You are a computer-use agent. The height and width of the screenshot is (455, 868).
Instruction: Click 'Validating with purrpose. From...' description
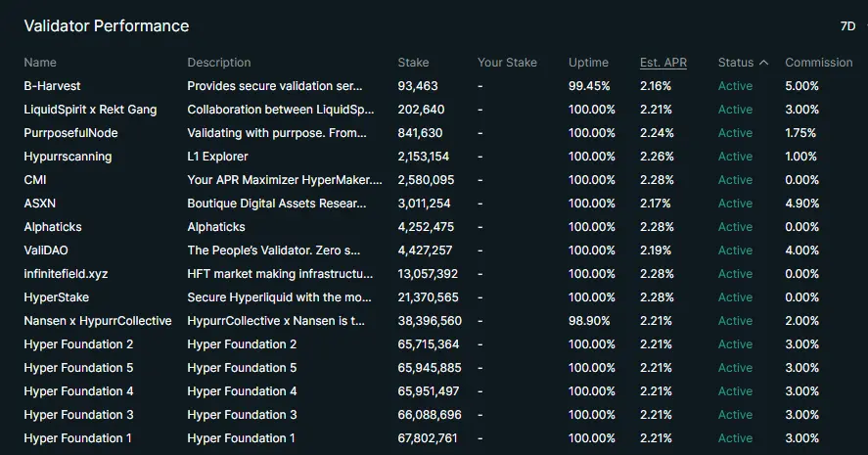(x=277, y=133)
